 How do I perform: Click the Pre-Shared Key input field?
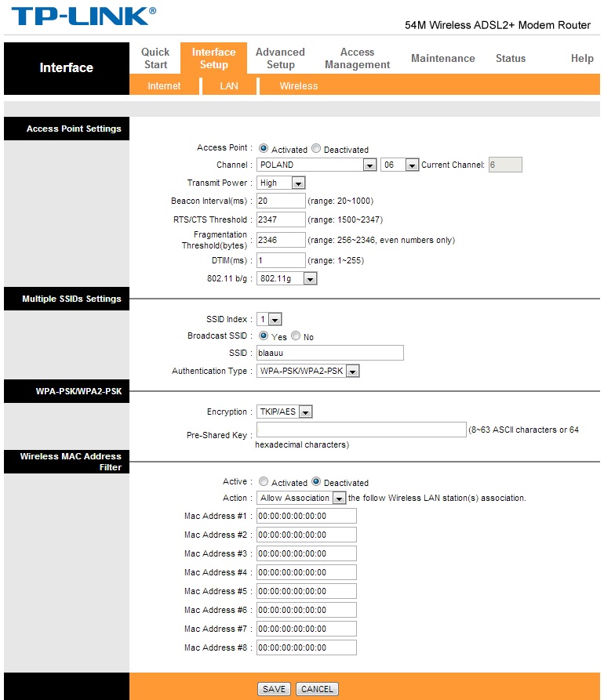point(362,430)
